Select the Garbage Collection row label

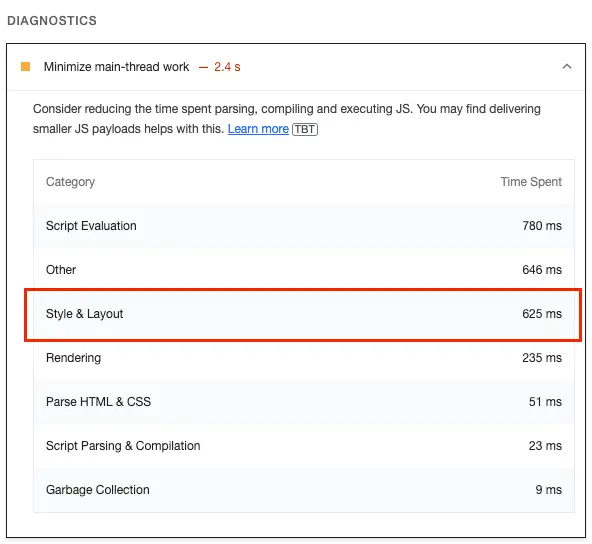(x=98, y=490)
